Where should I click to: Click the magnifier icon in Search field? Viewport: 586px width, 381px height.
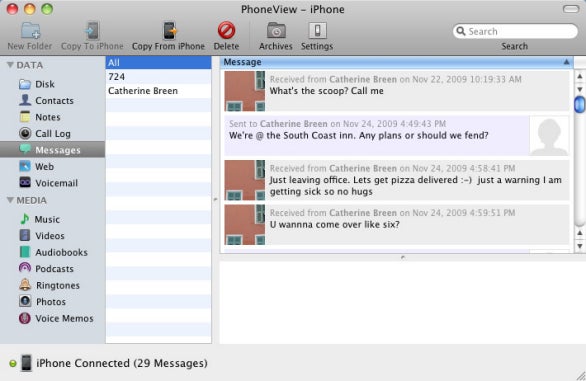pos(461,31)
